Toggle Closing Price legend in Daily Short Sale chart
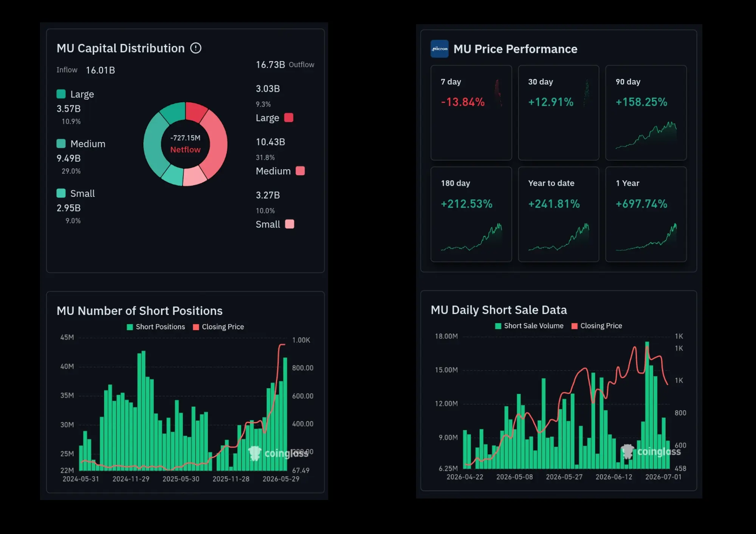This screenshot has height=534, width=756. click(x=597, y=326)
